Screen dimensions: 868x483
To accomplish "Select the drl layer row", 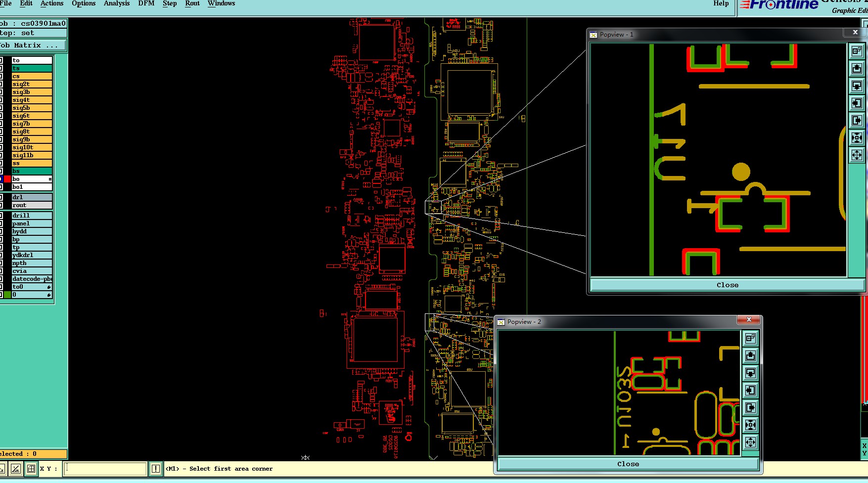I will click(32, 197).
